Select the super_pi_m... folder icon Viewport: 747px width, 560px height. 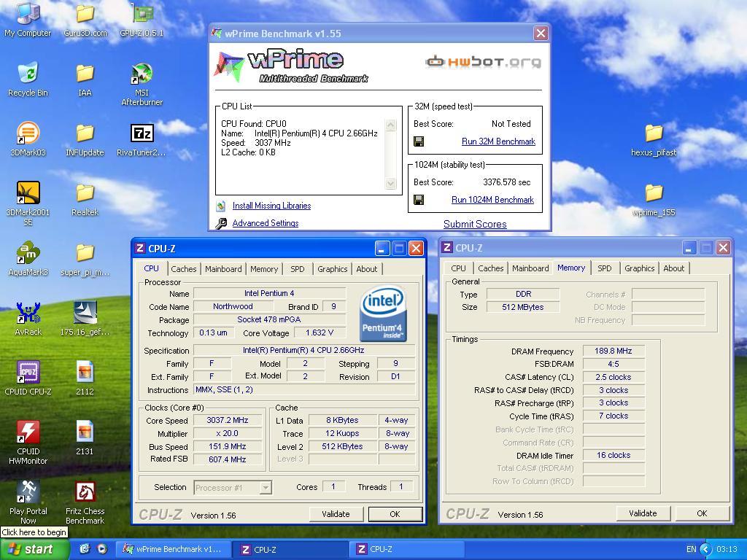[x=85, y=259]
